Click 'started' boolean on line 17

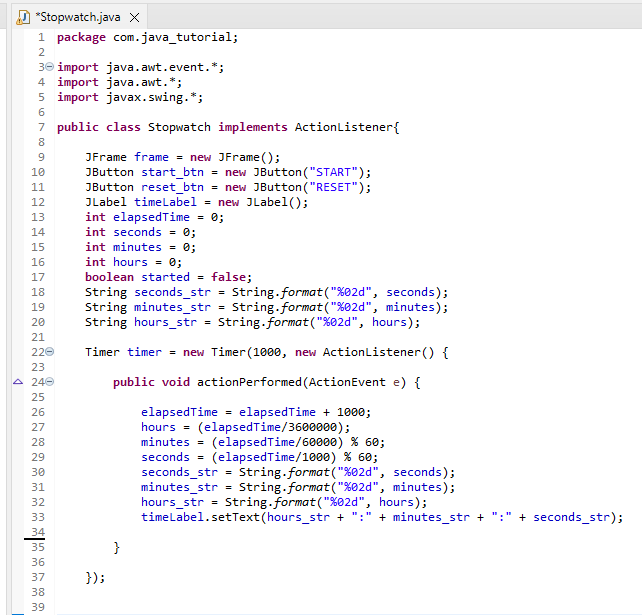(165, 277)
